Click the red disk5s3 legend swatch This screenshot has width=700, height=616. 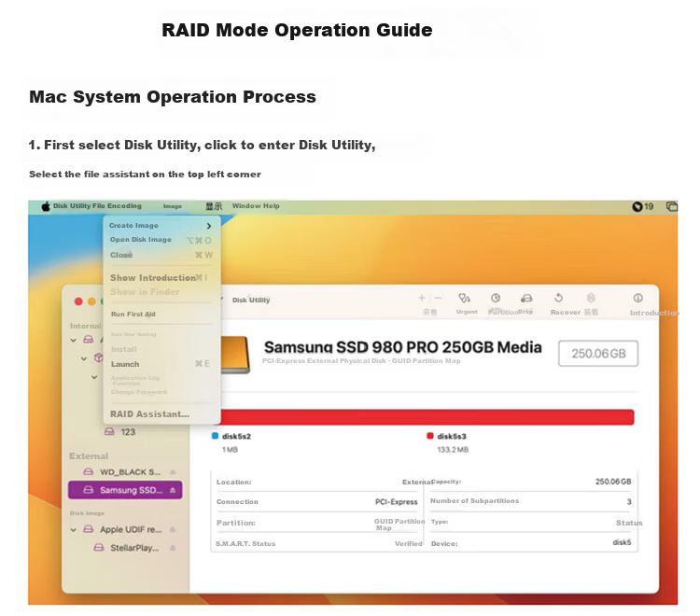tap(430, 436)
